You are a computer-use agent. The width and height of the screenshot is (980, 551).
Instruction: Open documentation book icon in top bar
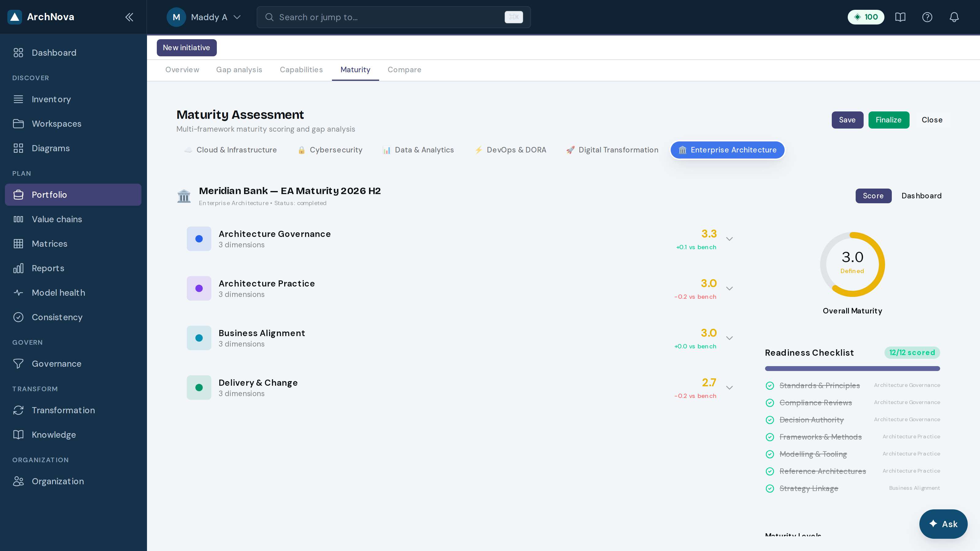pos(900,17)
